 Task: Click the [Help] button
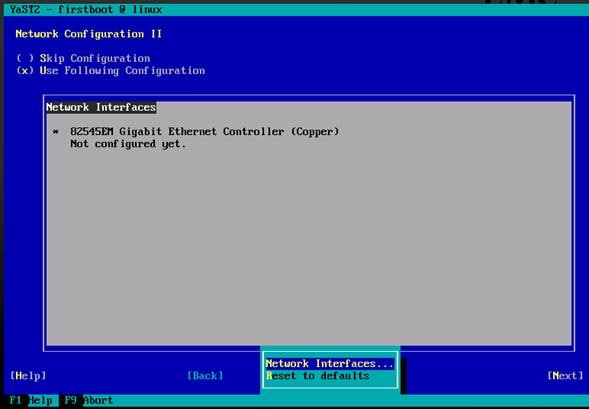tap(28, 376)
